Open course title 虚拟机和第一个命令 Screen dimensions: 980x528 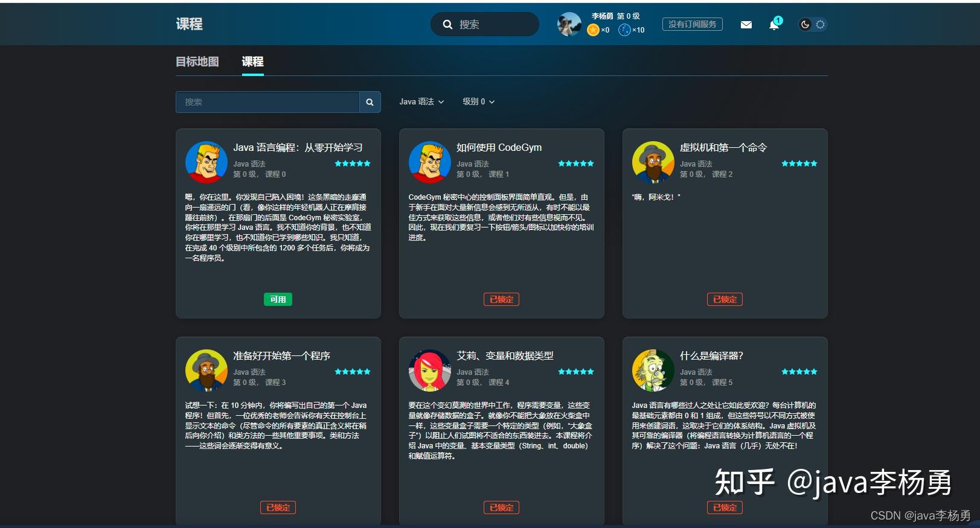point(723,147)
